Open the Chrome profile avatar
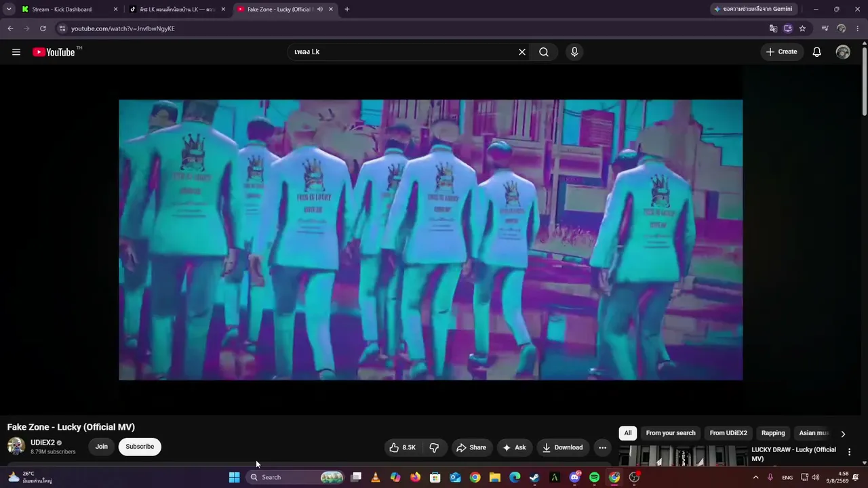 click(842, 28)
